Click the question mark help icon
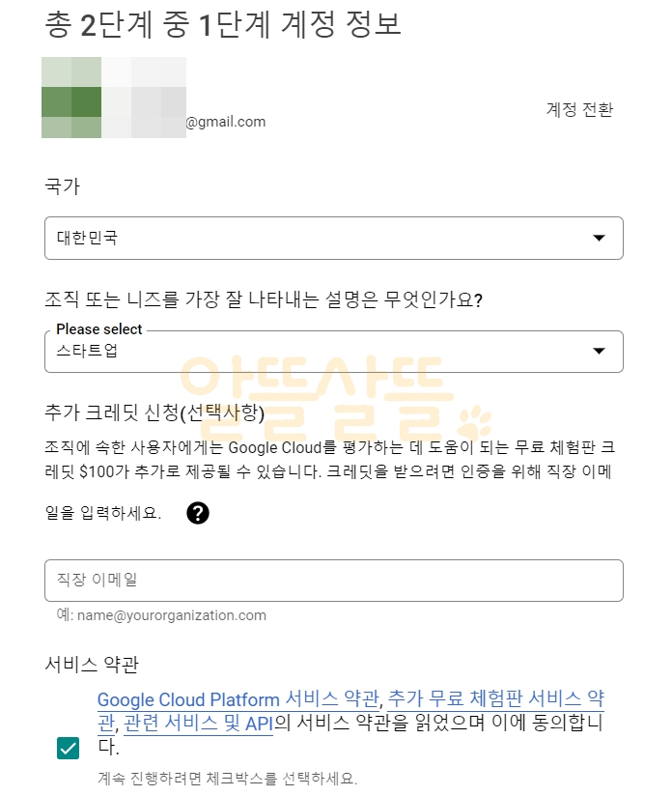Viewport: 672px width, 796px height. coord(197,513)
